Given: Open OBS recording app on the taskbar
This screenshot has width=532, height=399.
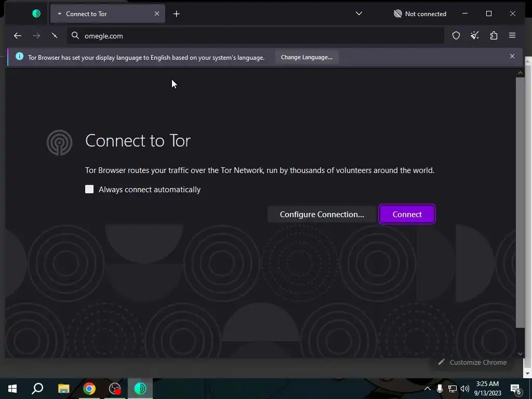Looking at the screenshot, I should pos(115,389).
